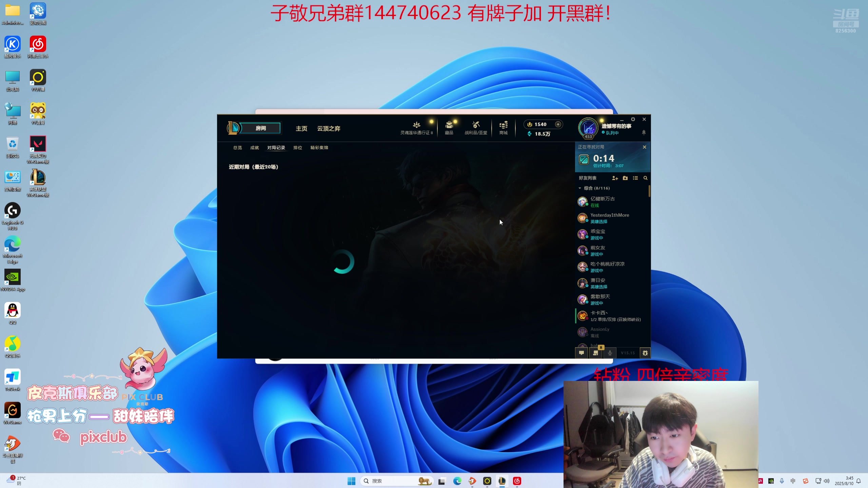The image size is (868, 488).
Task: Open the summoner profile avatar
Action: click(x=588, y=128)
